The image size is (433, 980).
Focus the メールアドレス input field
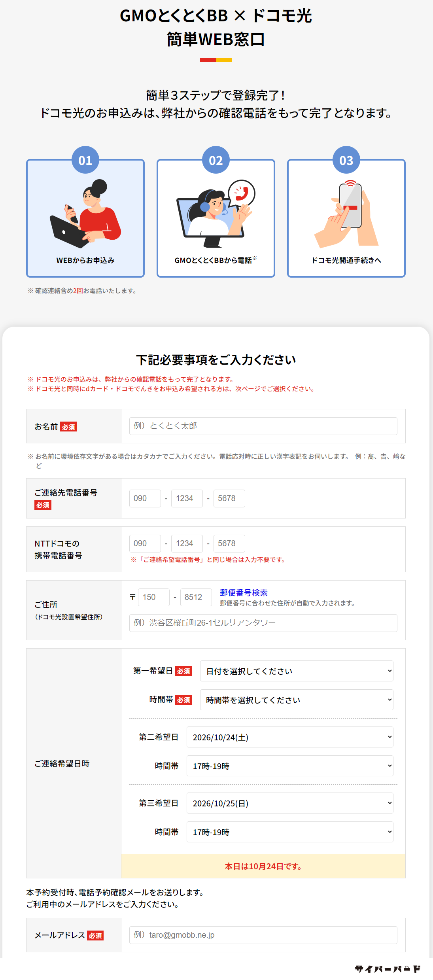[x=263, y=935]
